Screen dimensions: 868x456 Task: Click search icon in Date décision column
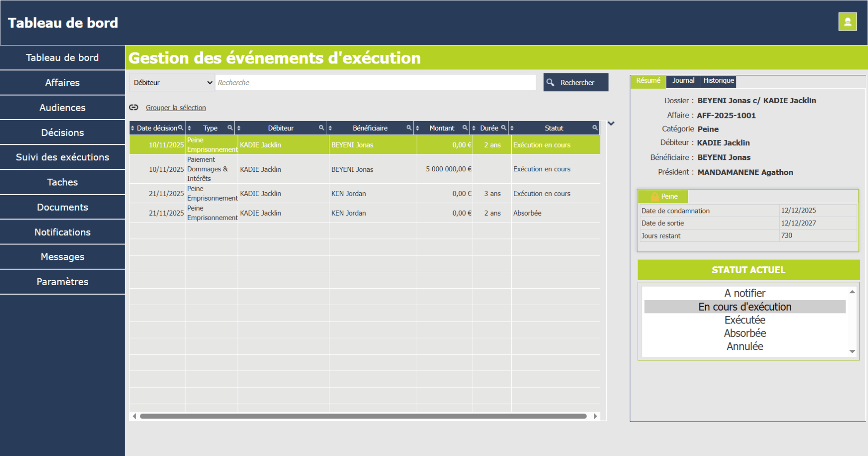point(181,128)
